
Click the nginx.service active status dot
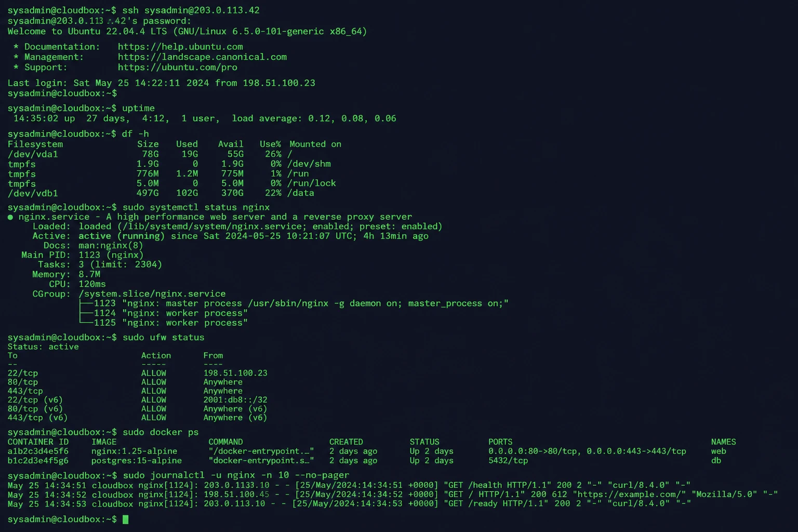(x=10, y=217)
